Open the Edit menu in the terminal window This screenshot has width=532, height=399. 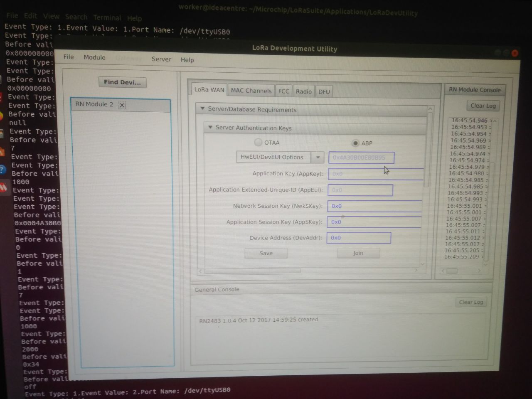point(30,16)
